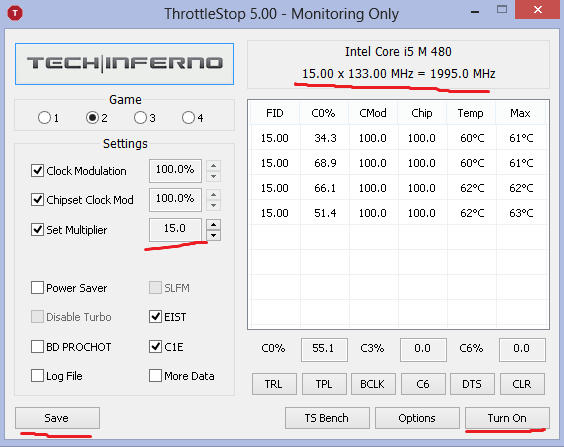Viewport: 564px width, 447px height.
Task: Click the Clock Modulation 100.0% value field
Action: [175, 170]
